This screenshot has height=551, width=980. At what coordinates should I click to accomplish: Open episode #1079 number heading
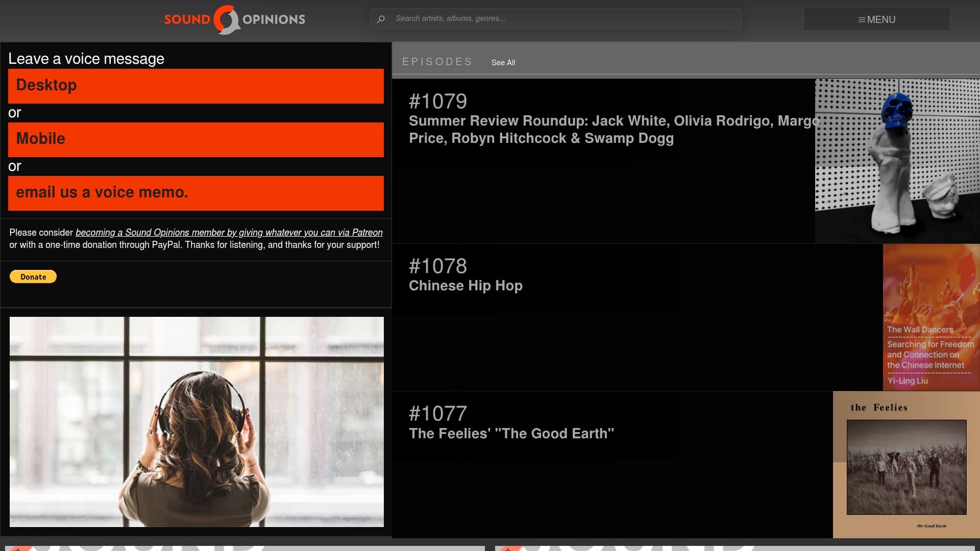[438, 101]
